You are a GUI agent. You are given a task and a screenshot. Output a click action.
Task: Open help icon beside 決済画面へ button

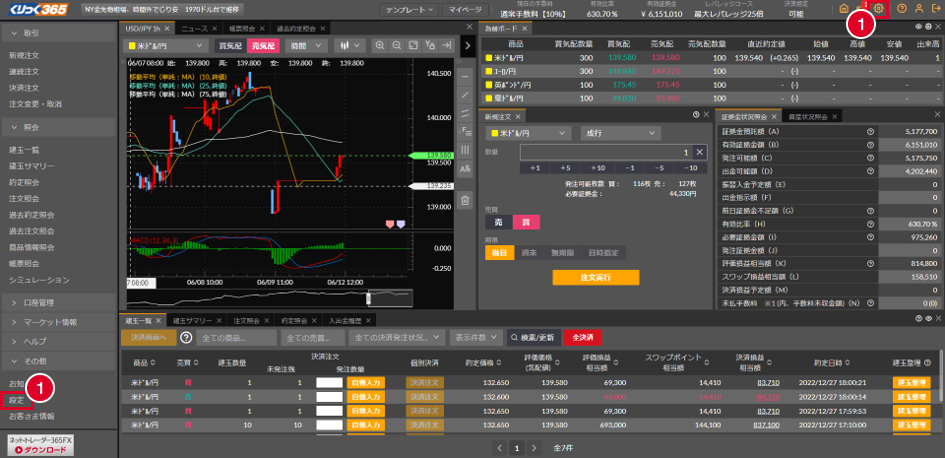click(x=186, y=337)
